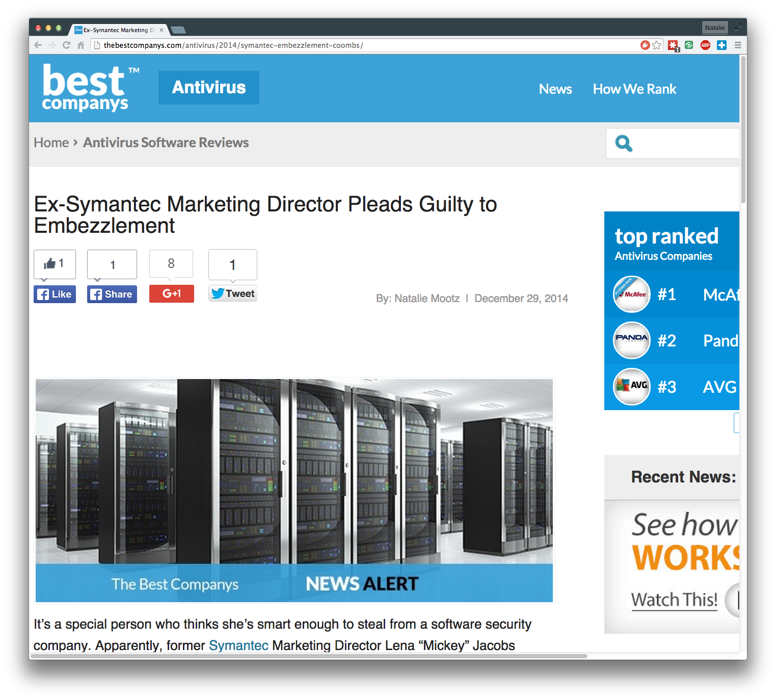Bookmark this page with the star icon
776x700 pixels.
[x=657, y=45]
